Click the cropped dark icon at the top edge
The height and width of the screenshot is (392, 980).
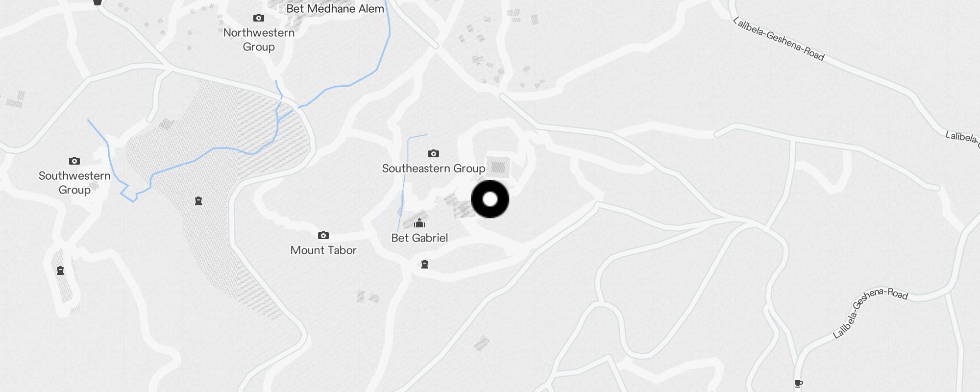[98, 2]
